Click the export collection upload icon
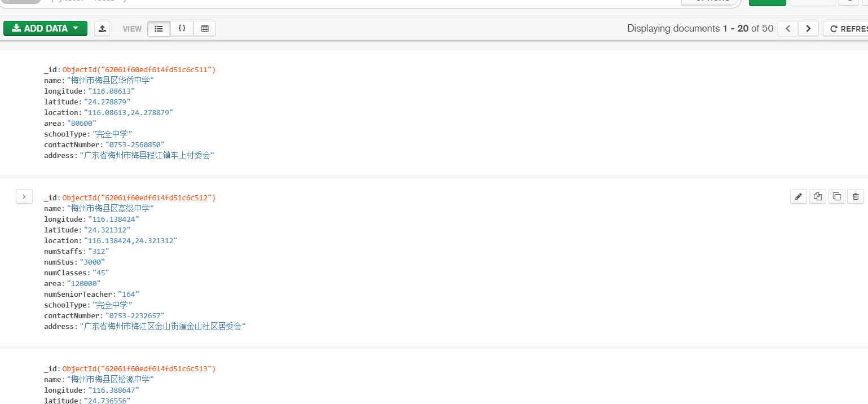Image resolution: width=868 pixels, height=404 pixels. pyautogui.click(x=102, y=29)
